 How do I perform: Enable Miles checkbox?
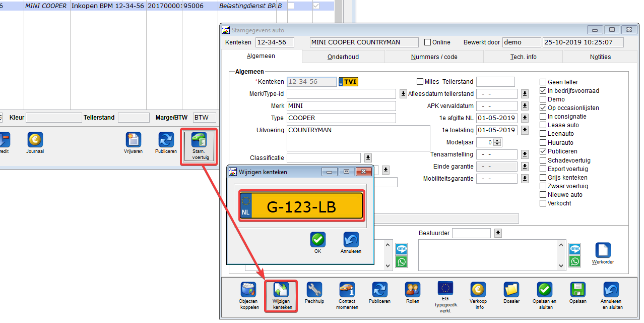point(420,82)
